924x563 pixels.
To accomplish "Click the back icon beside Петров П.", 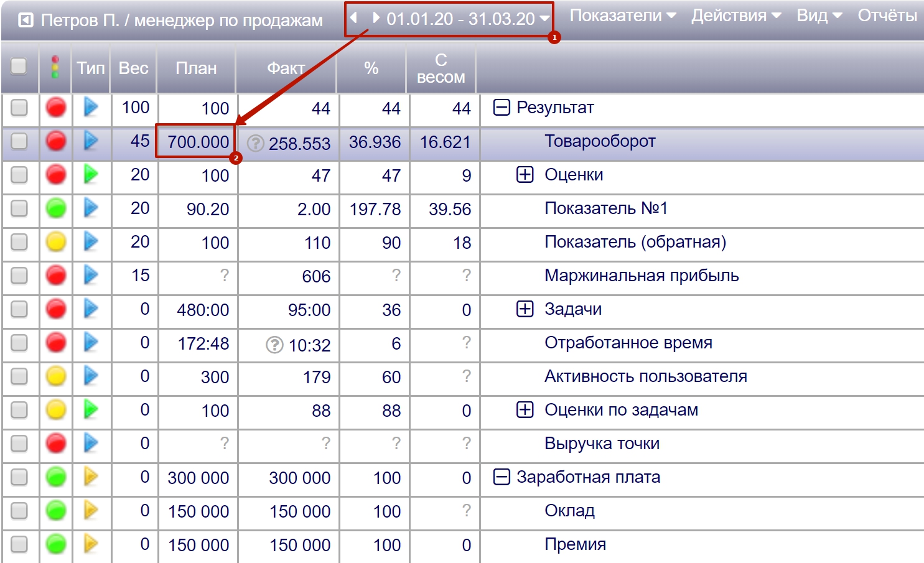I will (x=26, y=21).
